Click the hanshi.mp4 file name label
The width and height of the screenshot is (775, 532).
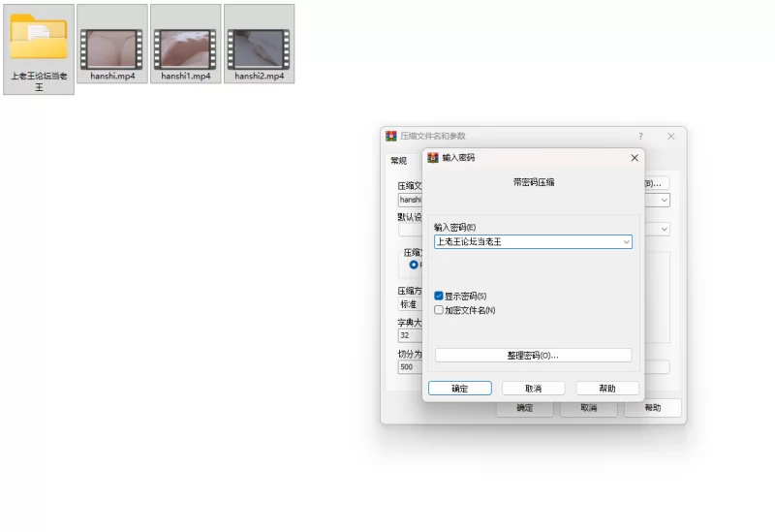(x=112, y=77)
